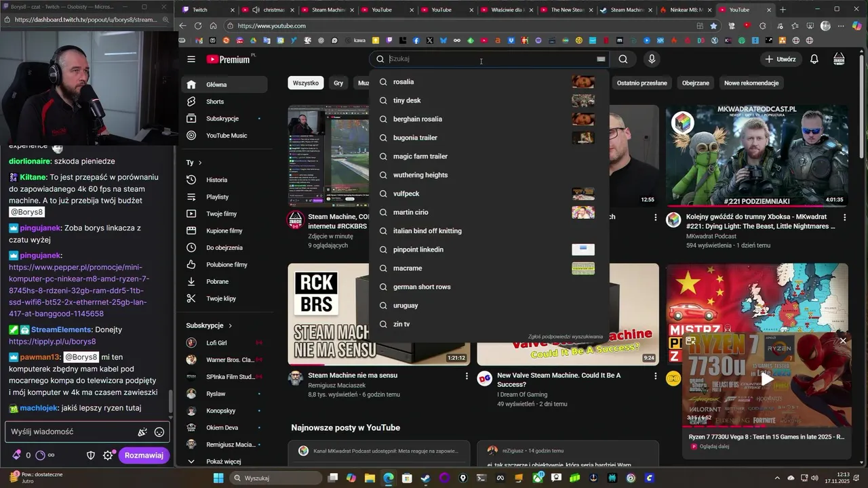
Task: Select the Gry filter chip
Action: point(338,83)
